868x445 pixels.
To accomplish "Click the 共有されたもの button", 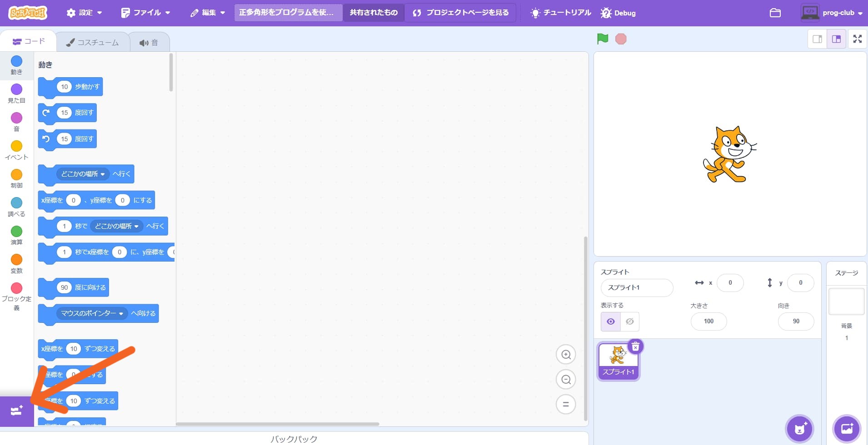I will pos(374,13).
